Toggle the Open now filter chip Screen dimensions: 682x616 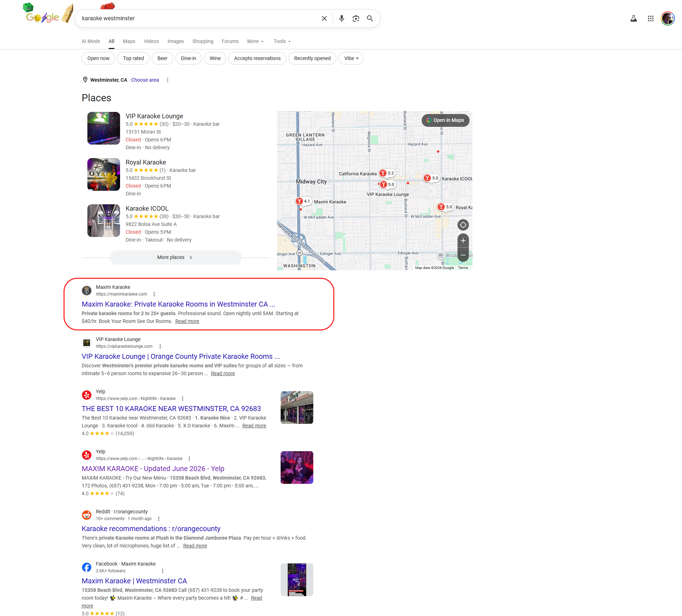coord(98,58)
